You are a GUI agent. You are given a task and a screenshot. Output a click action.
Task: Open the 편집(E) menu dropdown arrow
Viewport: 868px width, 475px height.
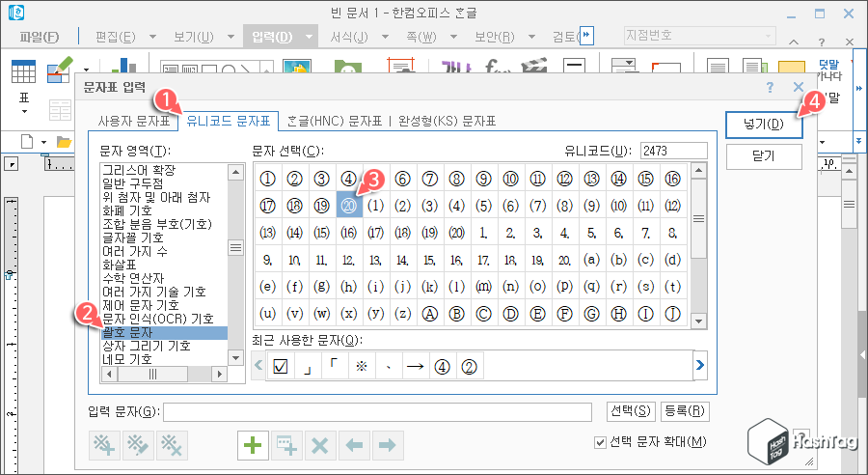152,37
